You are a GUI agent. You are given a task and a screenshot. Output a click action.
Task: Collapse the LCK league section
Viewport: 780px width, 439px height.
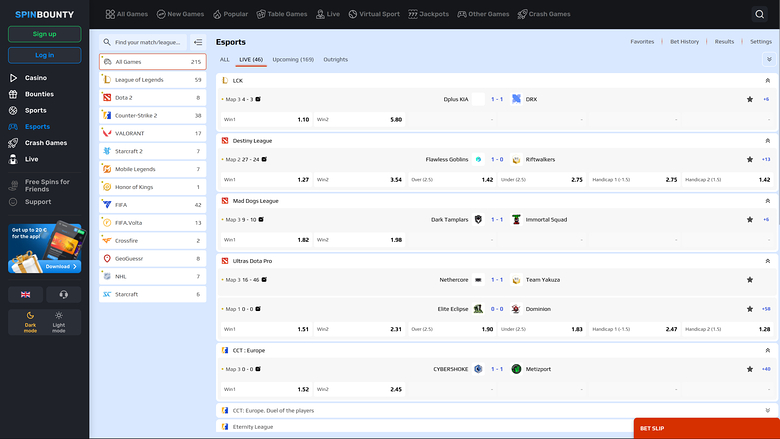point(768,81)
